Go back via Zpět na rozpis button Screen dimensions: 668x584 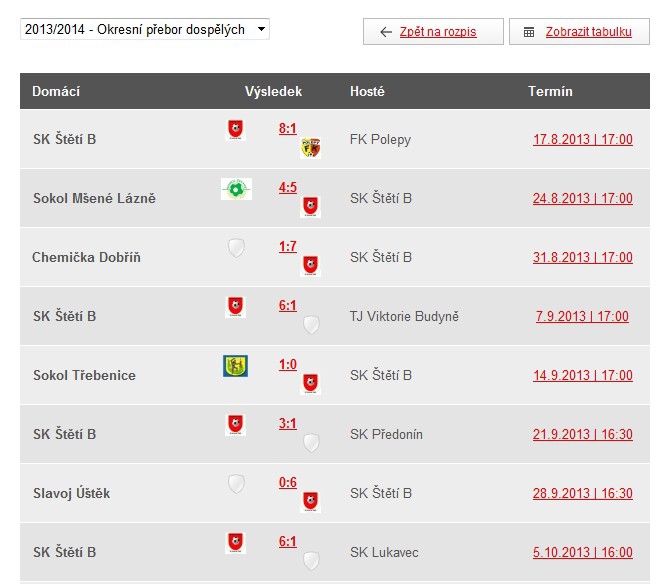428,32
